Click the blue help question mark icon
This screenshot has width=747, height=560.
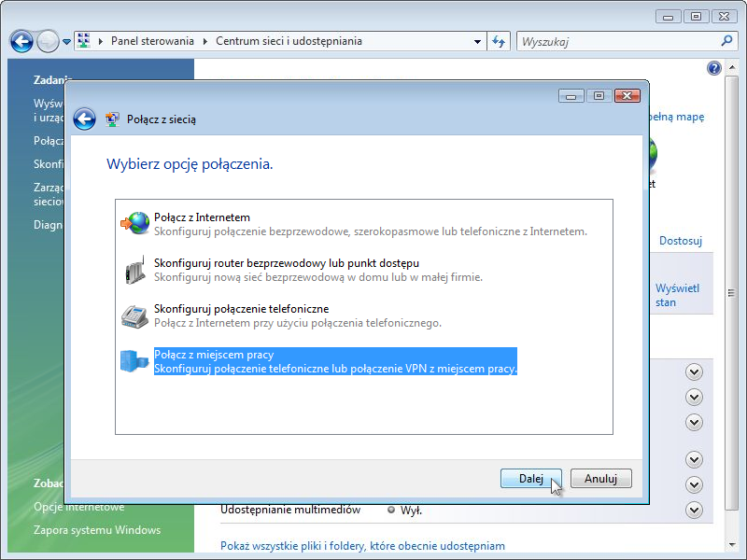[x=714, y=68]
